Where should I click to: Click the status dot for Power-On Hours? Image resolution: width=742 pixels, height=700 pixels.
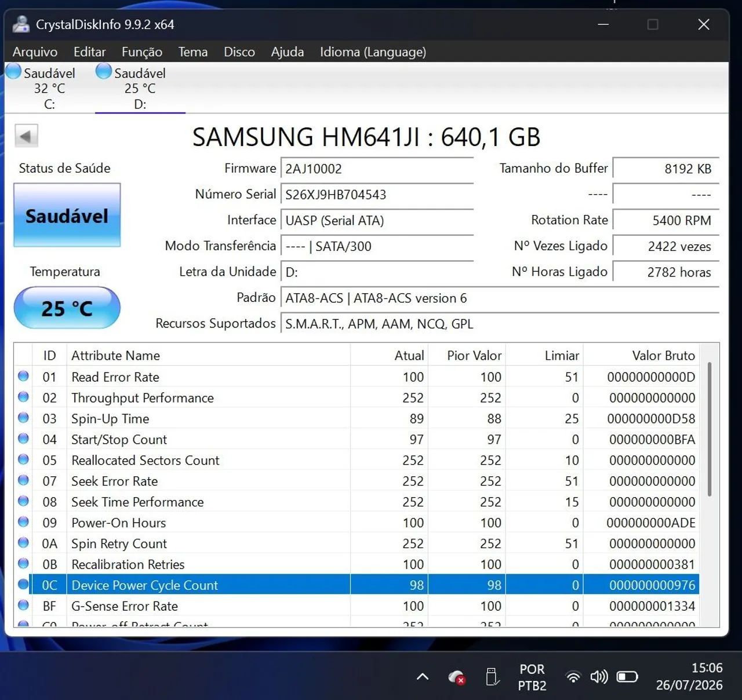pos(23,522)
